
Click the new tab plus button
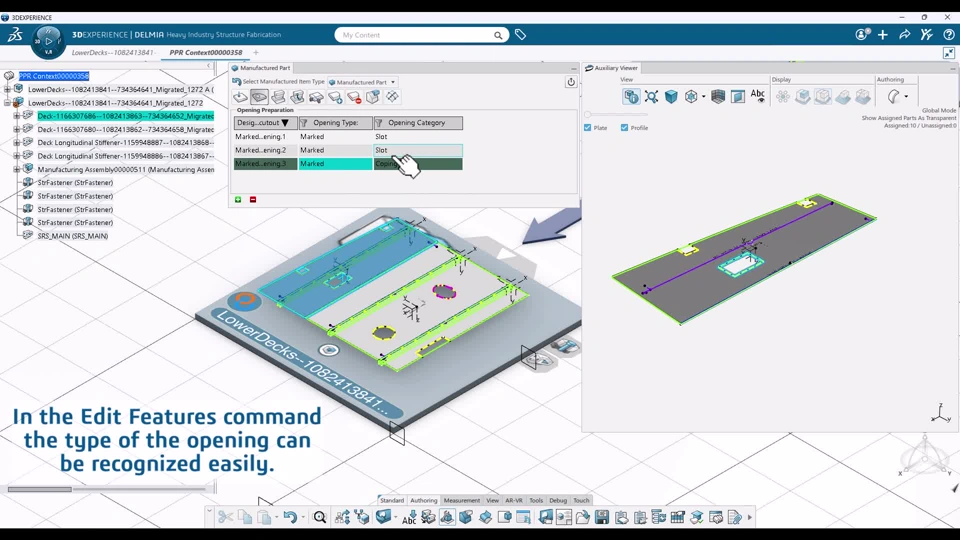click(256, 53)
